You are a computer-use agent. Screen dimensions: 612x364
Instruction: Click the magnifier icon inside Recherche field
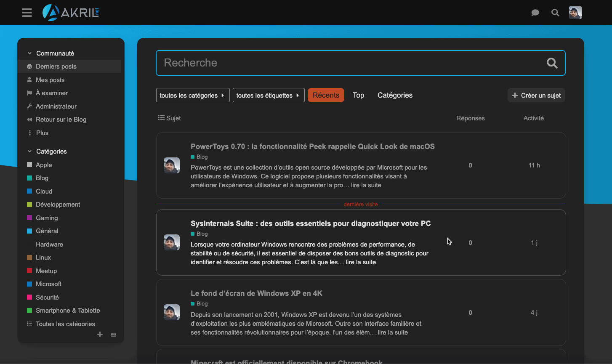pos(552,63)
